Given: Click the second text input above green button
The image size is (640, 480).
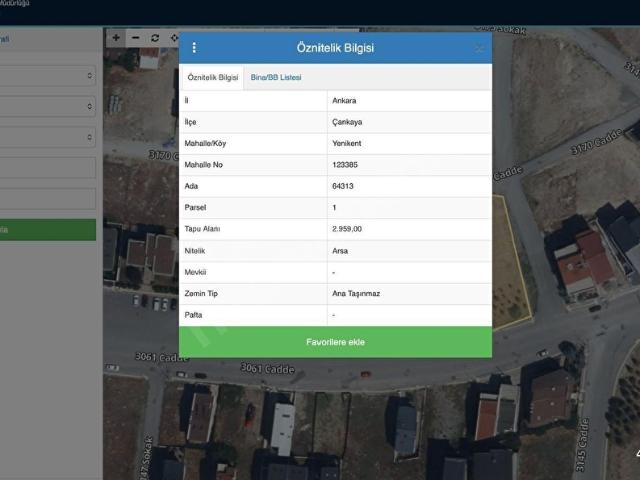Looking at the screenshot, I should 47,199.
